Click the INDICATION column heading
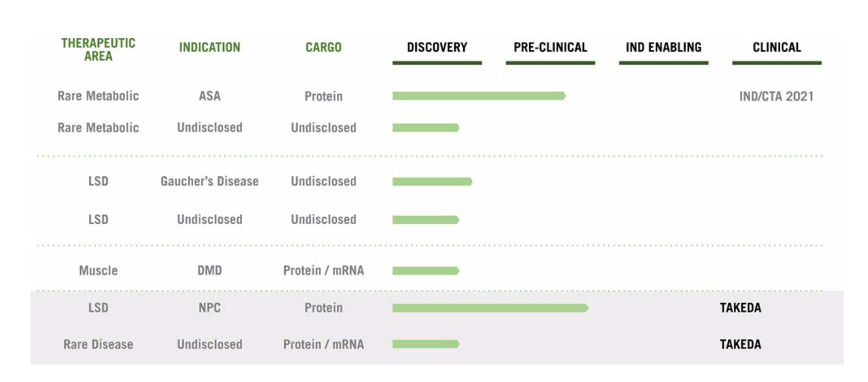This screenshot has height=382, width=868. click(x=210, y=47)
